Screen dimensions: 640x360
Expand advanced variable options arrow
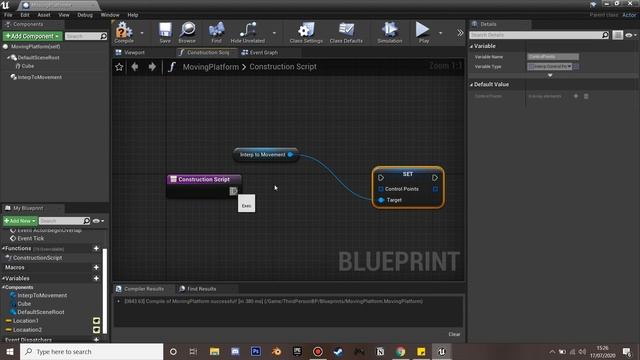coord(550,76)
